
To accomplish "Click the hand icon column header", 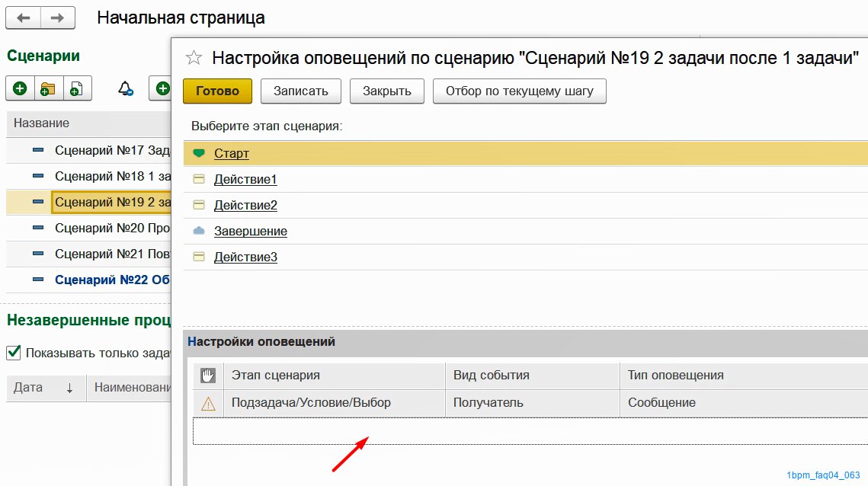I will pyautogui.click(x=208, y=376).
